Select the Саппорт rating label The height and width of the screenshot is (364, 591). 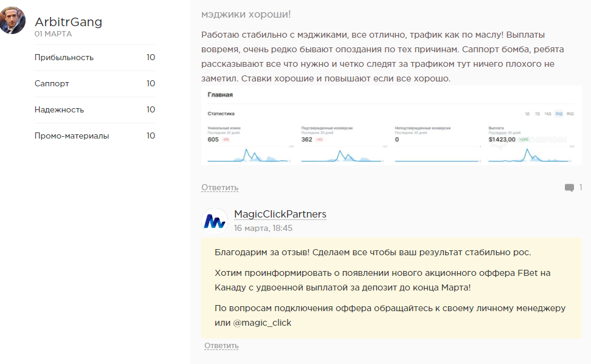(52, 84)
